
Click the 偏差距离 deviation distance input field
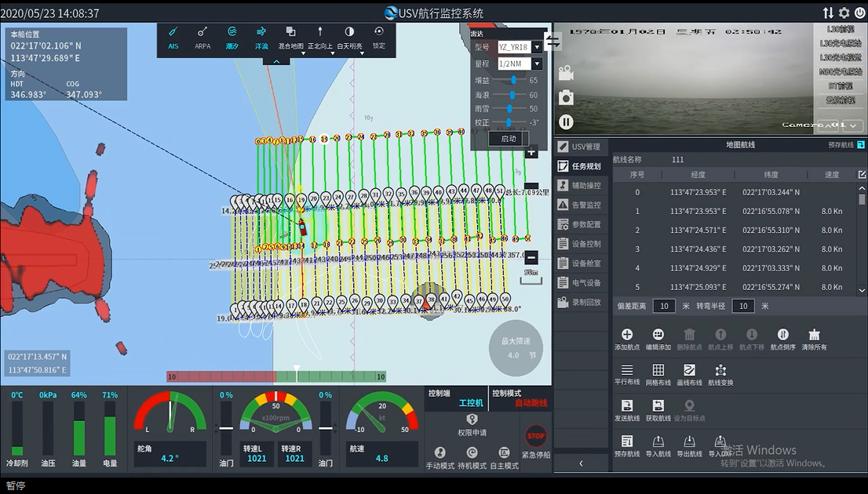tap(664, 306)
